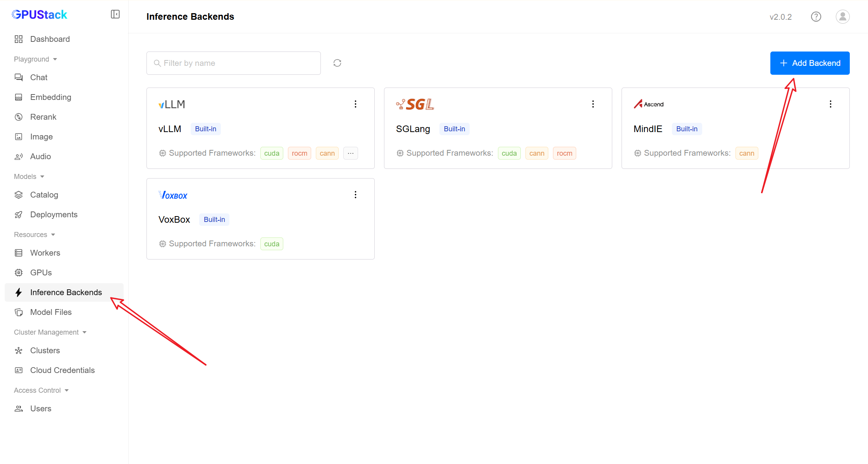Open SGLang card's three-dot menu
Image resolution: width=868 pixels, height=464 pixels.
point(593,104)
